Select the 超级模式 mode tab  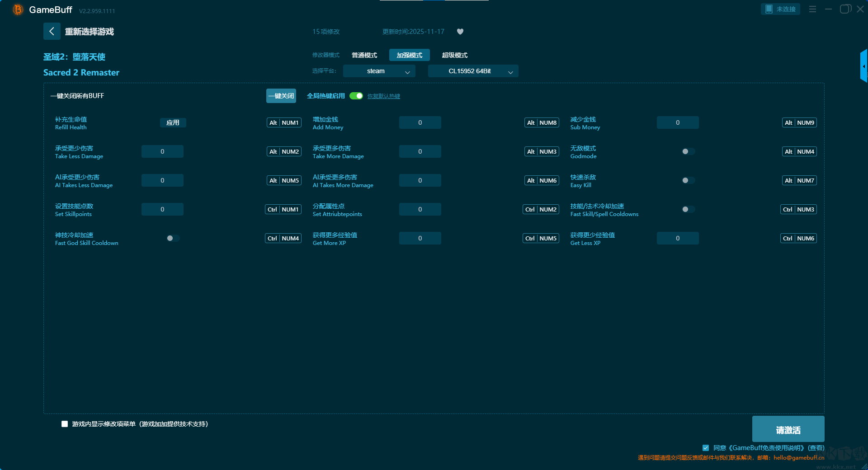tap(455, 55)
